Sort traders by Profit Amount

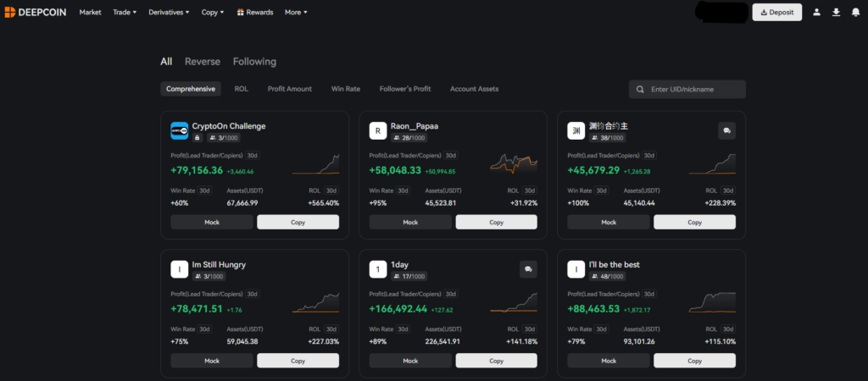click(290, 89)
